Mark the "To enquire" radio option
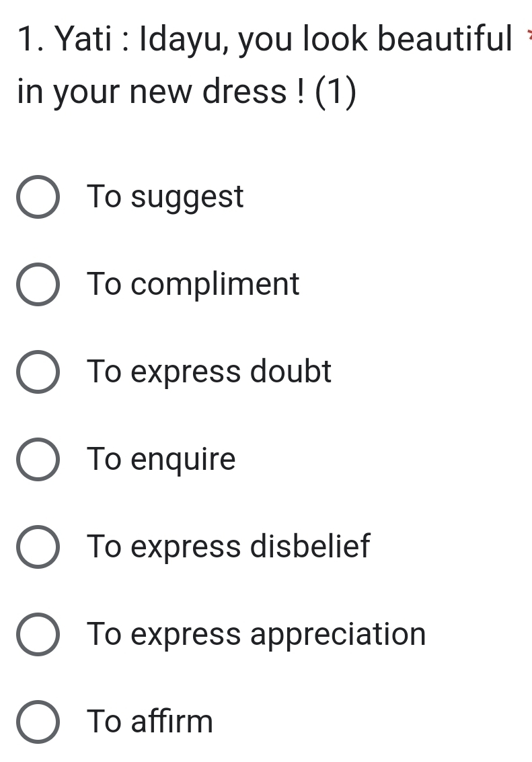 38,460
